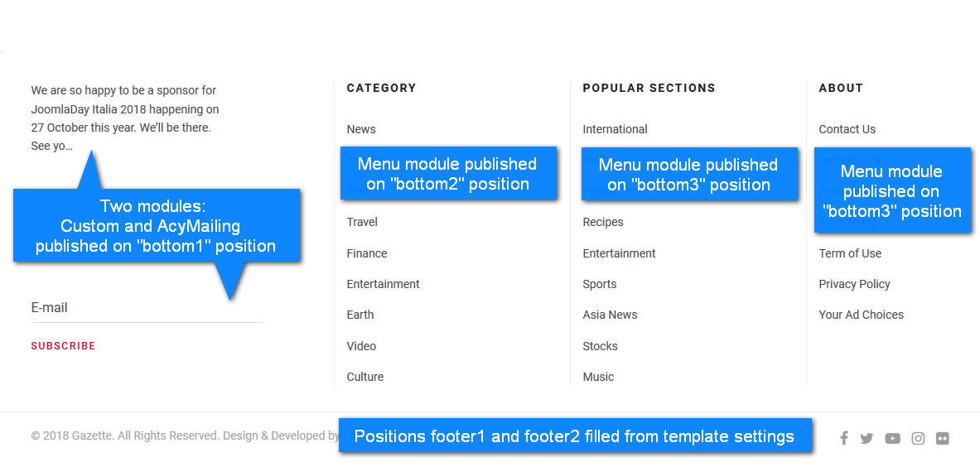Open the Flickr social icon
The height and width of the screenshot is (462, 980).
coord(943,439)
